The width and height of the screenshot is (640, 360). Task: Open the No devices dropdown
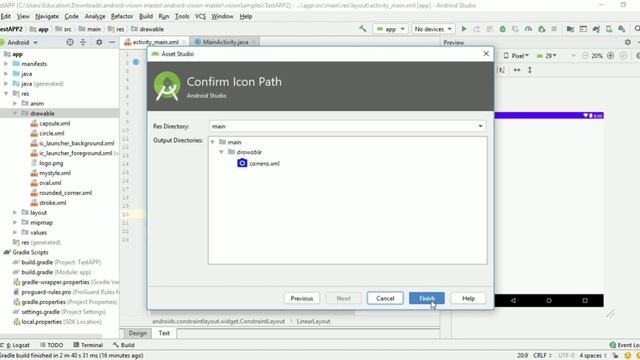[433, 29]
